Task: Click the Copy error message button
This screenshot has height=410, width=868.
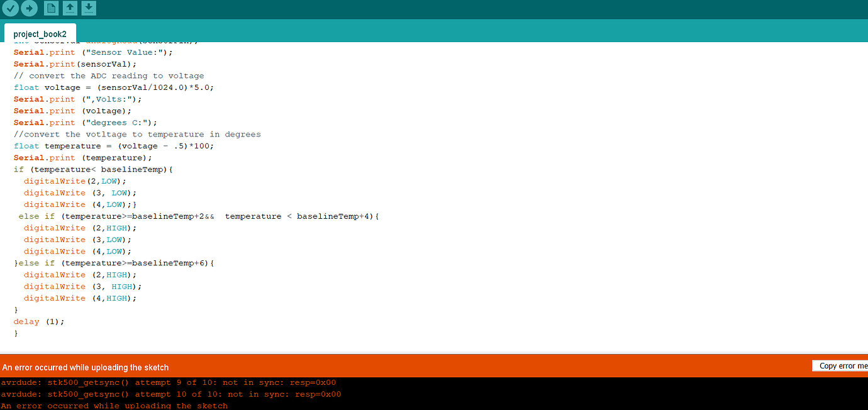Action: click(840, 365)
